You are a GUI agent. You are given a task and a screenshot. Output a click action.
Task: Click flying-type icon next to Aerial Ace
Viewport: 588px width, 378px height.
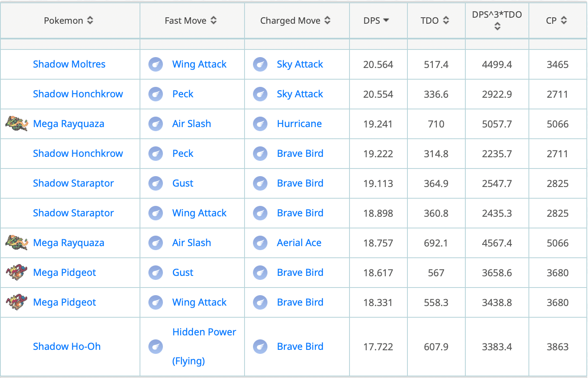coord(260,243)
